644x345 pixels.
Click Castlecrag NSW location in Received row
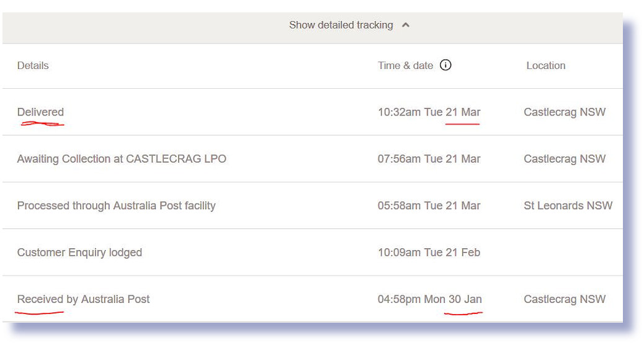[565, 299]
